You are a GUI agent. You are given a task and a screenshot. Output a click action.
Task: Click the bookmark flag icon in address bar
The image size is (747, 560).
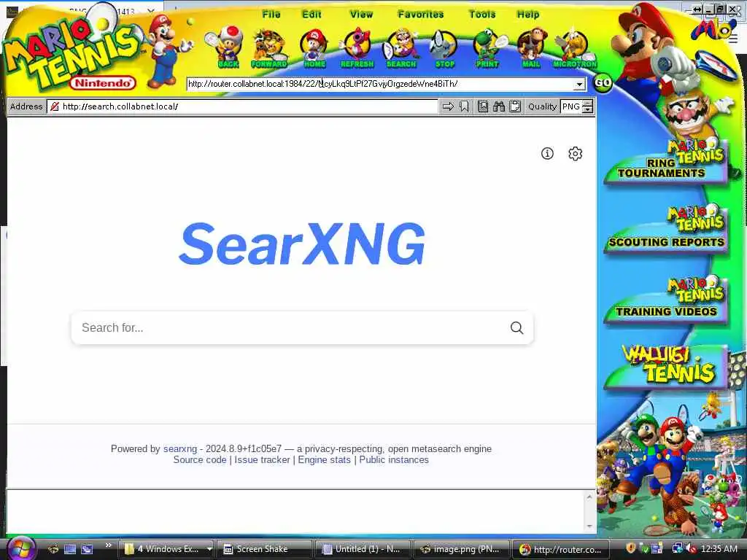pos(463,106)
